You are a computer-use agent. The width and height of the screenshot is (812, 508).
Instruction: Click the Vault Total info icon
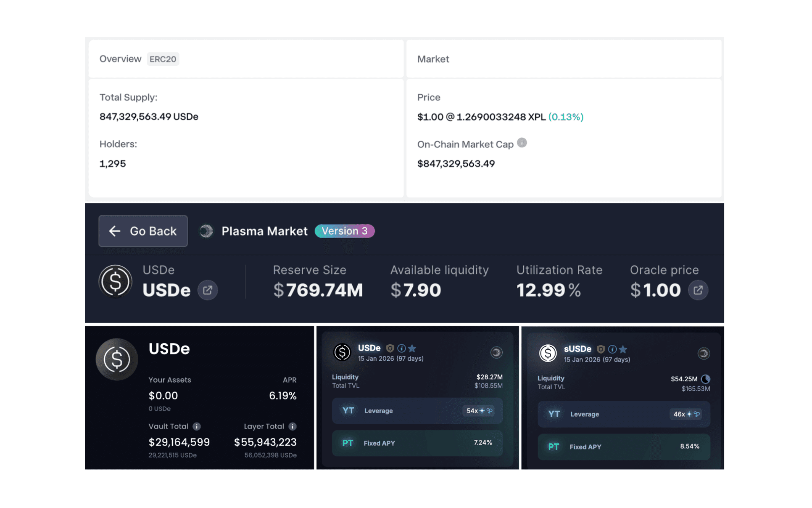point(197,426)
